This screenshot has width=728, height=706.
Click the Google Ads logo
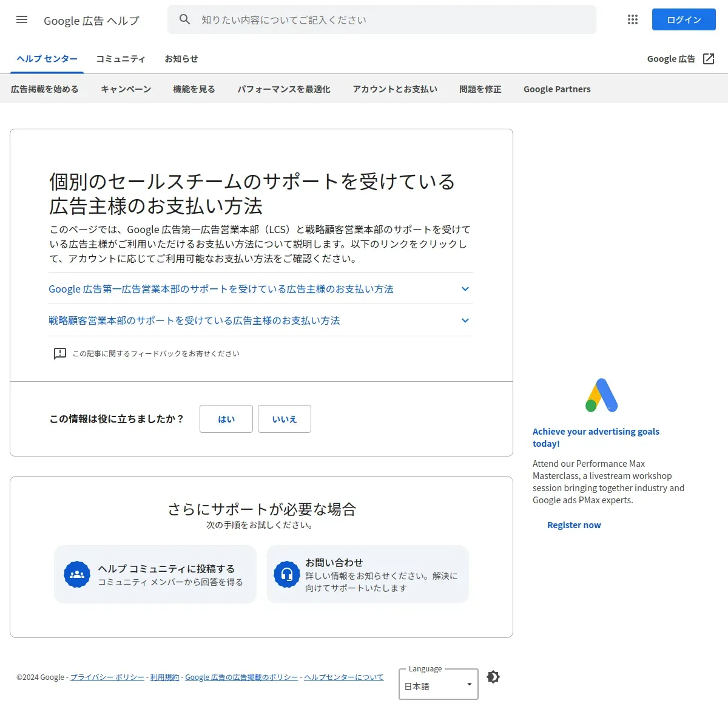pyautogui.click(x=601, y=395)
